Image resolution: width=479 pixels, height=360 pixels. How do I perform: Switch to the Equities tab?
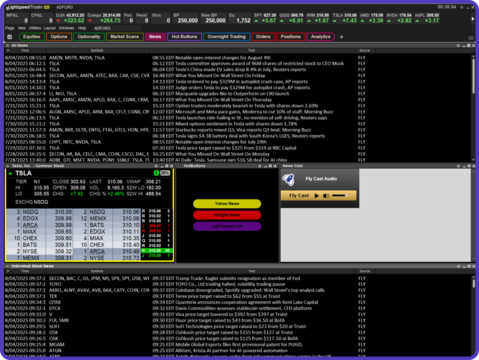(32, 37)
